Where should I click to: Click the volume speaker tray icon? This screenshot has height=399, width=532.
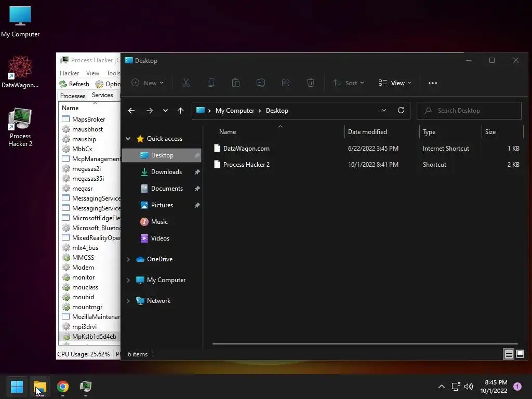coord(469,387)
